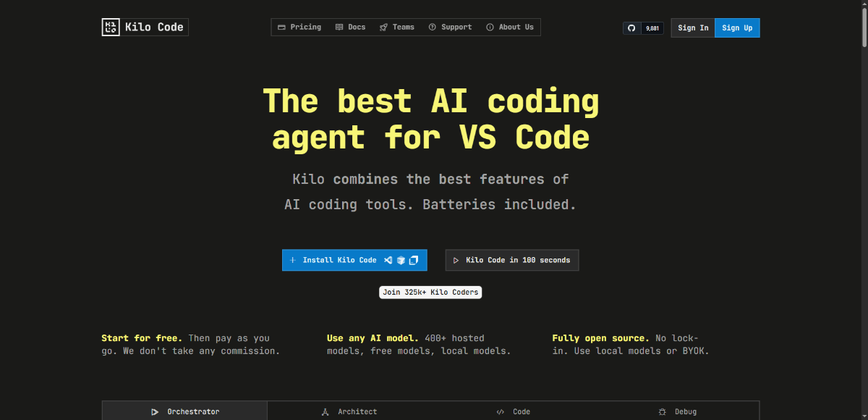Click the VS Code logo icon
Viewport: 868px width, 420px height.
(388, 260)
